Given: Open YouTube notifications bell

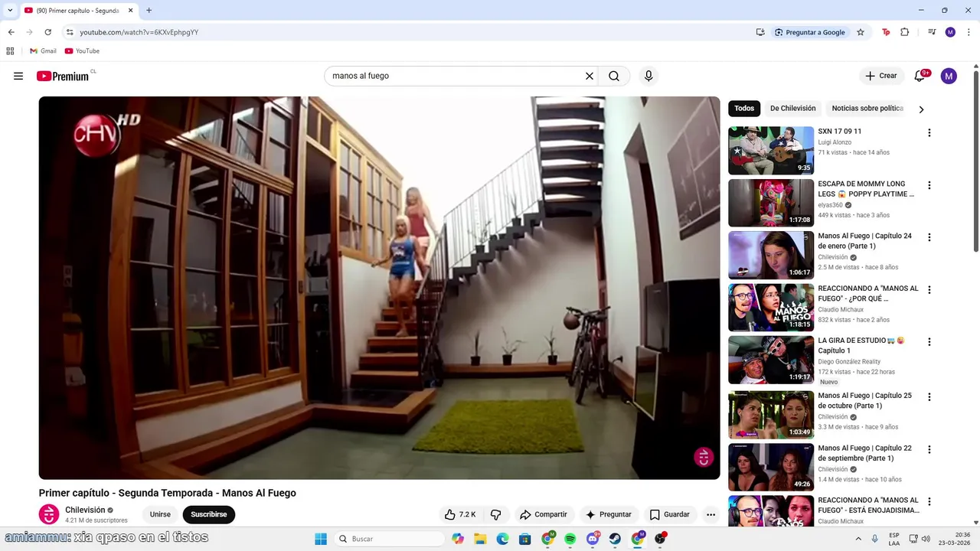Looking at the screenshot, I should pos(920,76).
